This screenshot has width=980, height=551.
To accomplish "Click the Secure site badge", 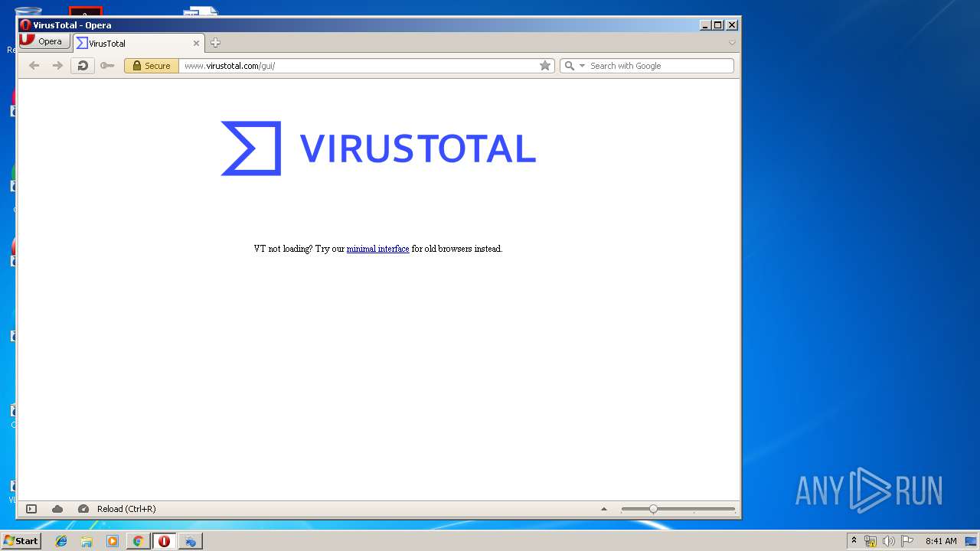I will coord(152,66).
